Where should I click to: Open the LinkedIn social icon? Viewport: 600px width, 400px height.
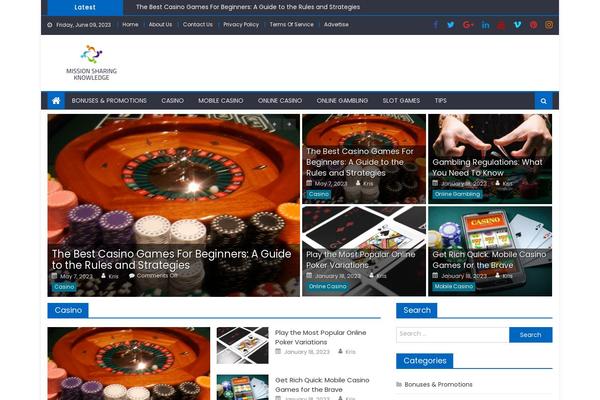click(x=485, y=25)
